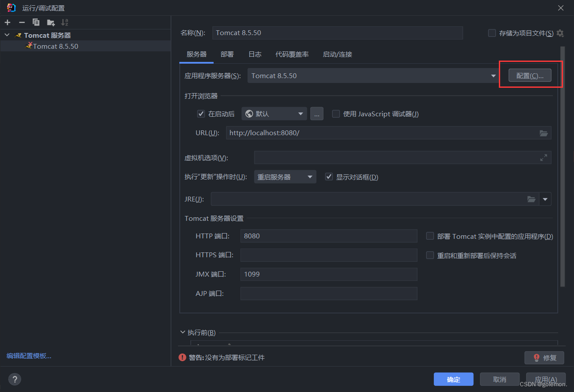574x392 pixels.
Task: Move configuration into new folder
Action: tap(51, 22)
